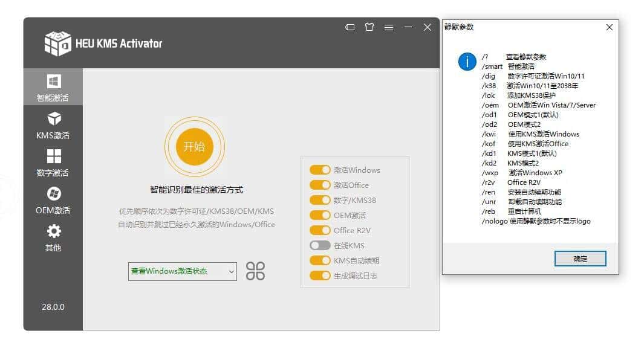Toggle the 激活Office switch
Image resolution: width=644 pixels, height=351 pixels.
coord(320,185)
